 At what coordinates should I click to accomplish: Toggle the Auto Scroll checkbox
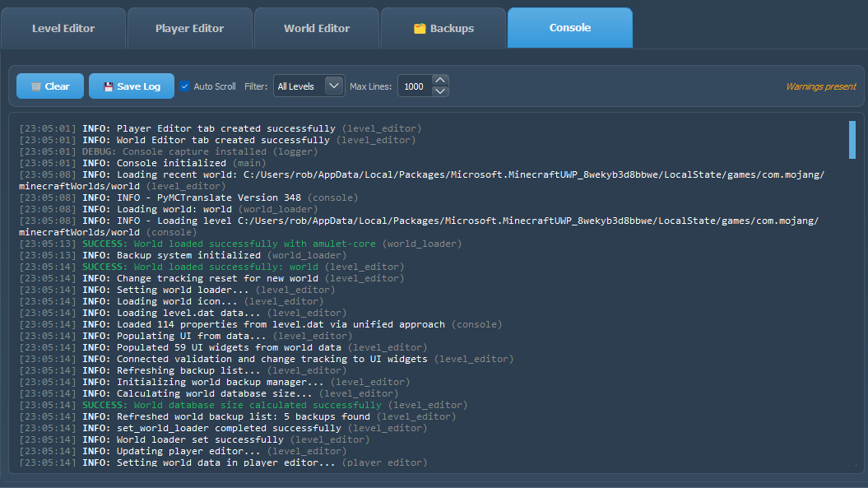[185, 86]
